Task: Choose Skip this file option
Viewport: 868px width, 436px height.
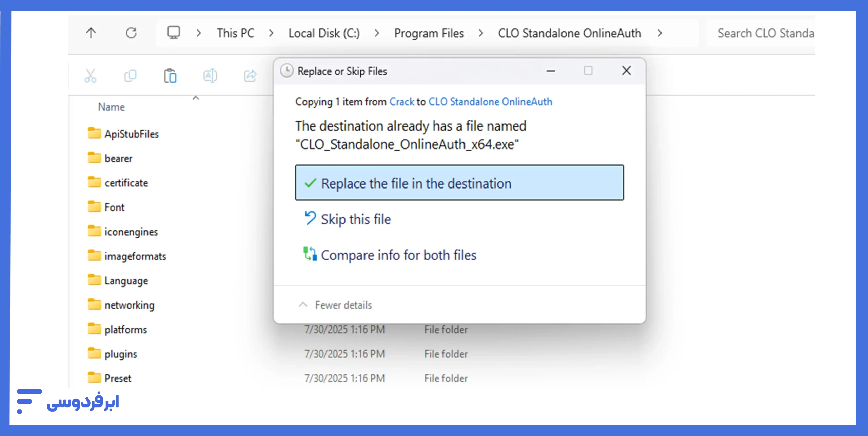Action: pyautogui.click(x=356, y=219)
